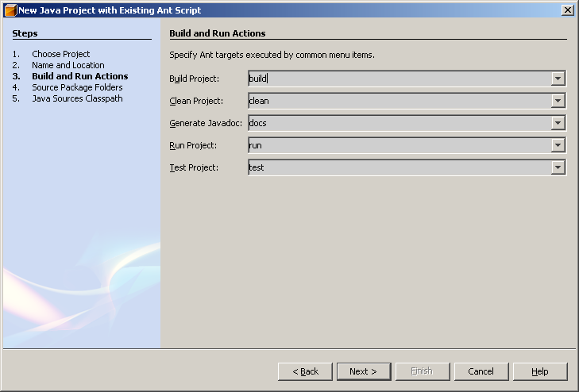
Task: Select the Run Project text field
Action: 399,145
